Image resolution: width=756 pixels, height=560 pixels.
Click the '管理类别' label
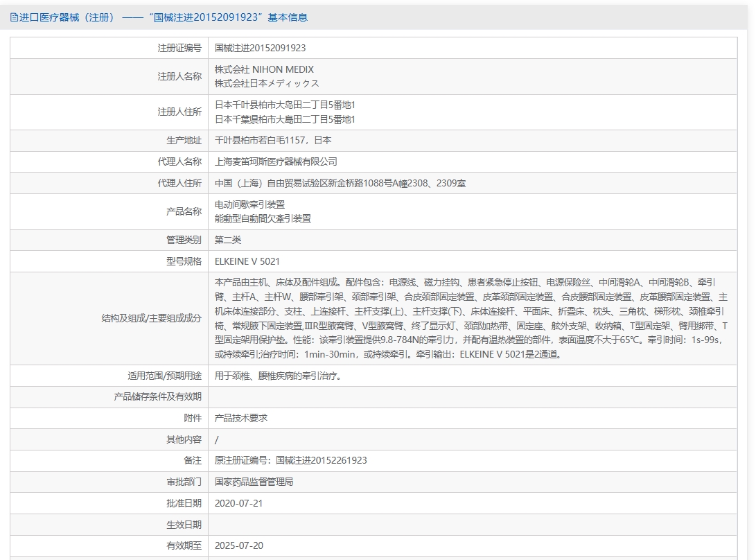point(184,240)
